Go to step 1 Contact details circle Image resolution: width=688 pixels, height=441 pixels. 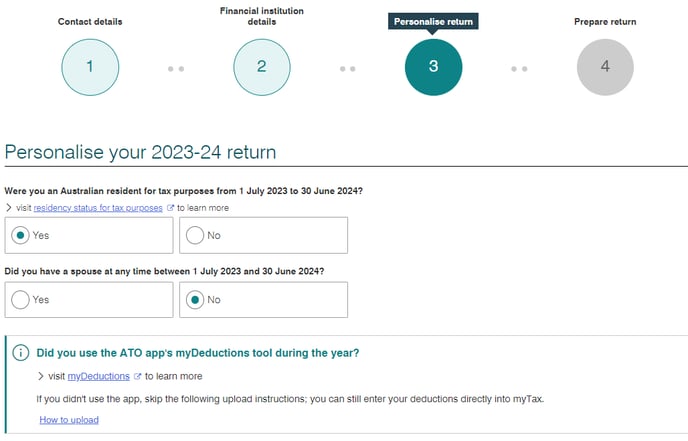point(90,67)
